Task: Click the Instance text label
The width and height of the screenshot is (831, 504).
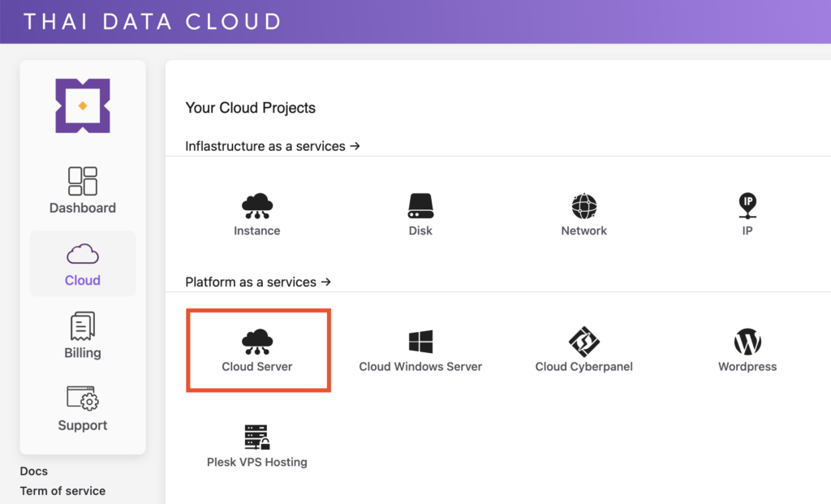Action: (x=257, y=230)
